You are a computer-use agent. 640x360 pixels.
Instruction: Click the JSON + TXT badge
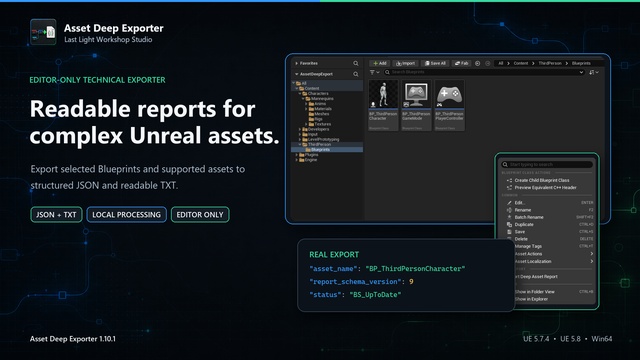tap(56, 215)
